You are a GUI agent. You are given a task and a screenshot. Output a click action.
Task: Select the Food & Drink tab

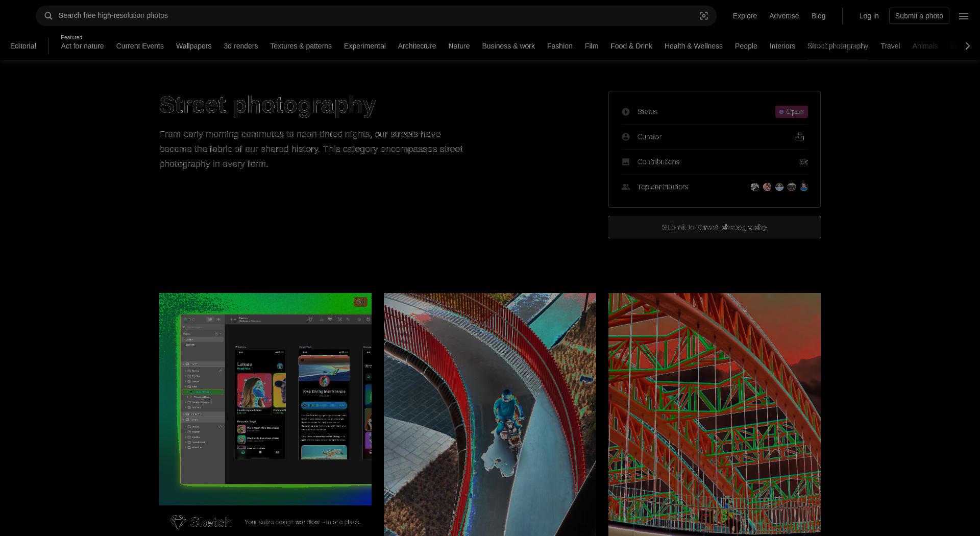click(x=631, y=46)
